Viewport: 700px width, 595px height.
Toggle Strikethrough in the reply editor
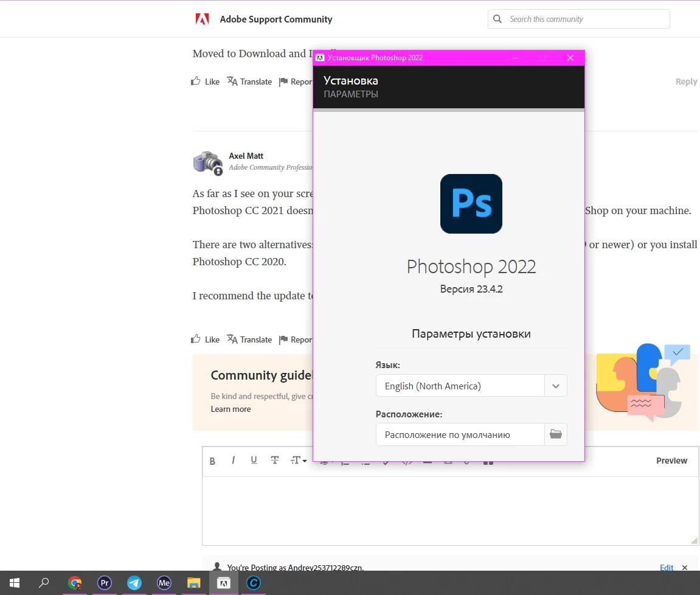(274, 460)
